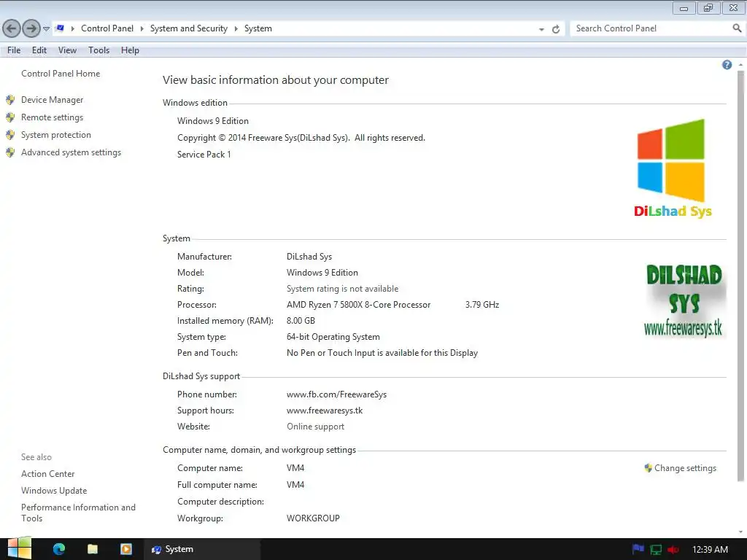The image size is (747, 560).
Task: Open the Tools menu
Action: [x=98, y=50]
